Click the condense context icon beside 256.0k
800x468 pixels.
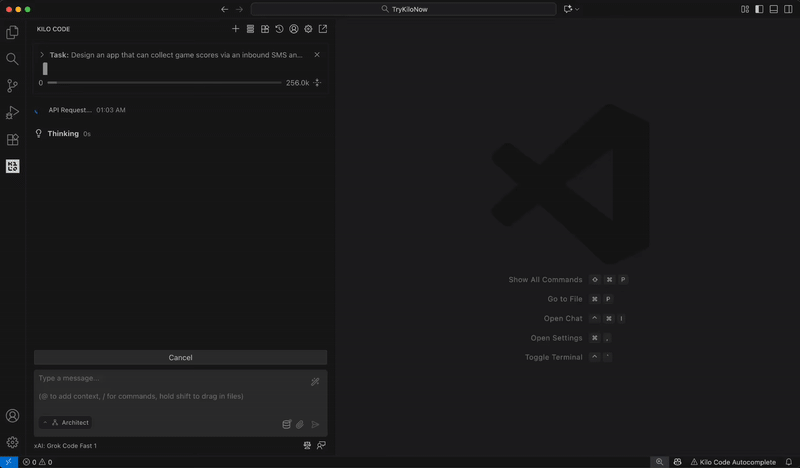pyautogui.click(x=317, y=83)
